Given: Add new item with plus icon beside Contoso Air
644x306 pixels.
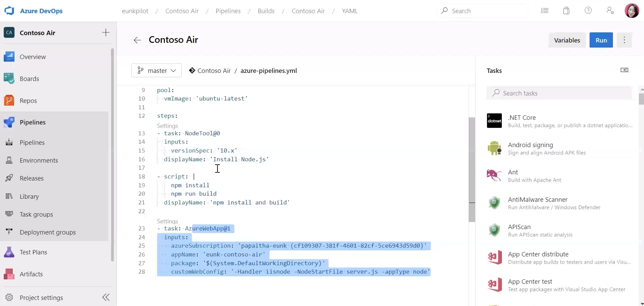Looking at the screenshot, I should point(106,33).
